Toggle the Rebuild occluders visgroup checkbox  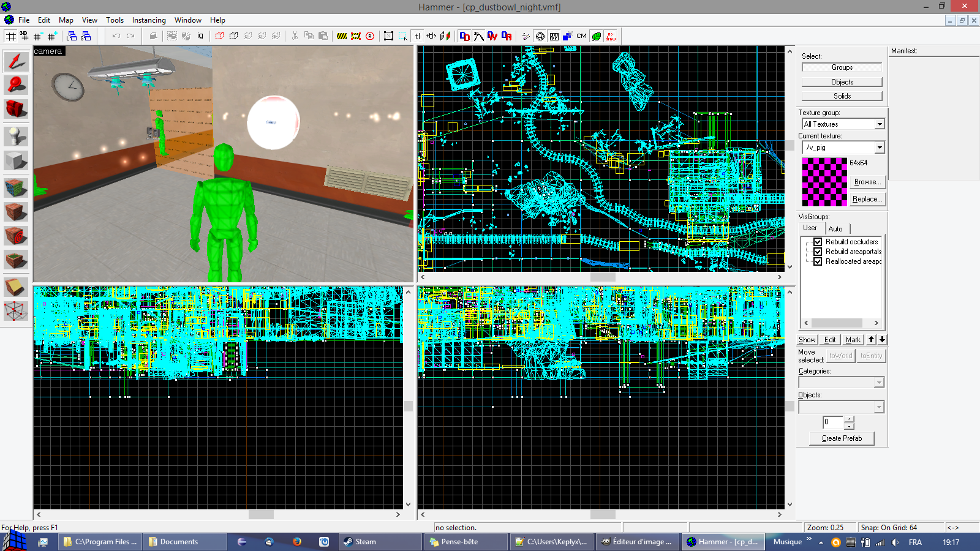coord(818,242)
